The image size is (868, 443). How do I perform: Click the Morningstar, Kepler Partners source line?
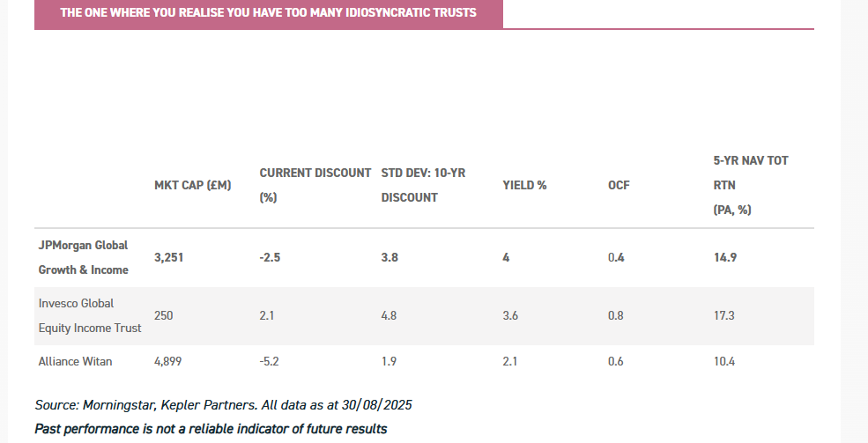[224, 405]
